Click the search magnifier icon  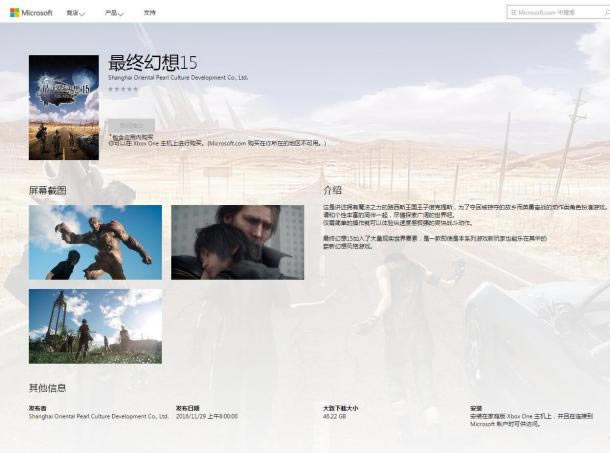[606, 12]
